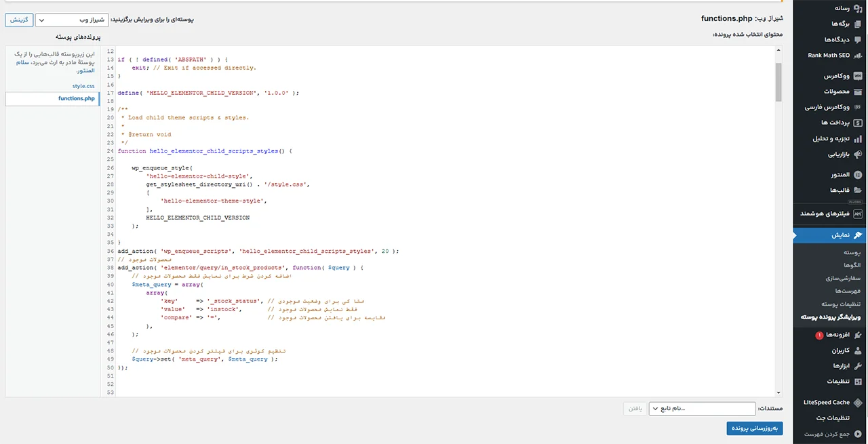Open Analytics (تجزیه و تحلیل) icon
The height and width of the screenshot is (444, 868).
click(858, 138)
